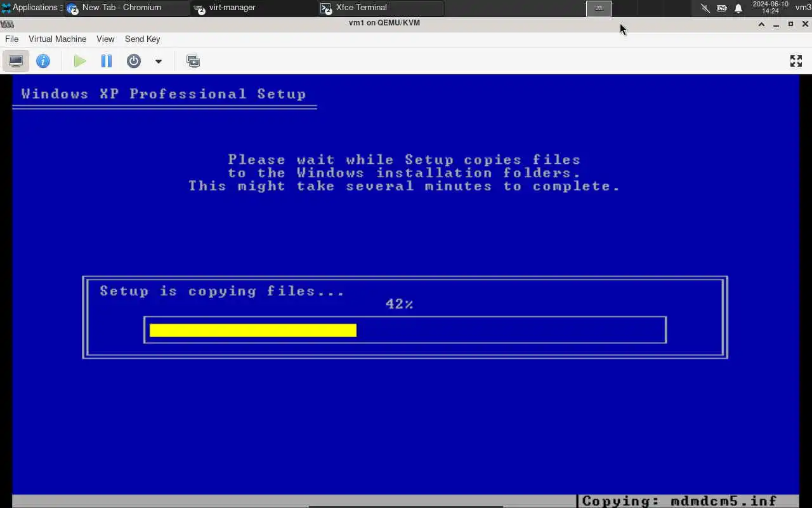The width and height of the screenshot is (812, 508).
Task: Close the vm1 on QEMU/KVM window
Action: (x=805, y=24)
